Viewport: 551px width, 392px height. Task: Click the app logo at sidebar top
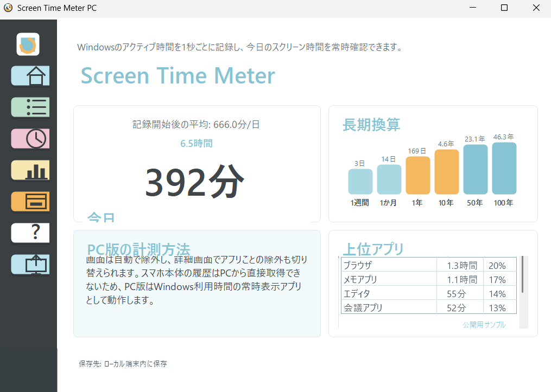tap(28, 44)
